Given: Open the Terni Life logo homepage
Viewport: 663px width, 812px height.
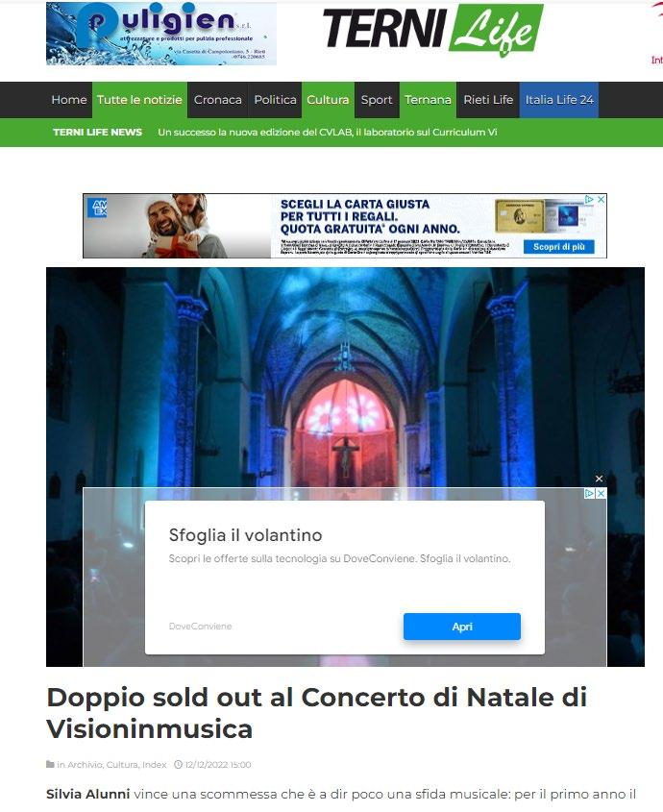Looking at the screenshot, I should coord(433,30).
